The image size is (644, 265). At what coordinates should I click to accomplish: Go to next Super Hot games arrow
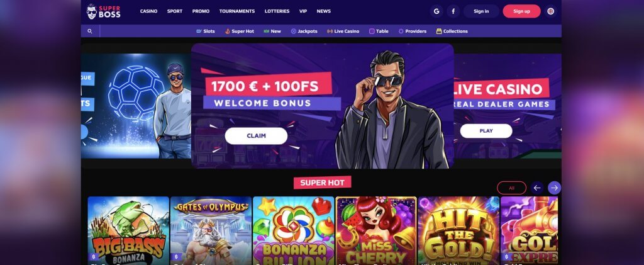[554, 188]
